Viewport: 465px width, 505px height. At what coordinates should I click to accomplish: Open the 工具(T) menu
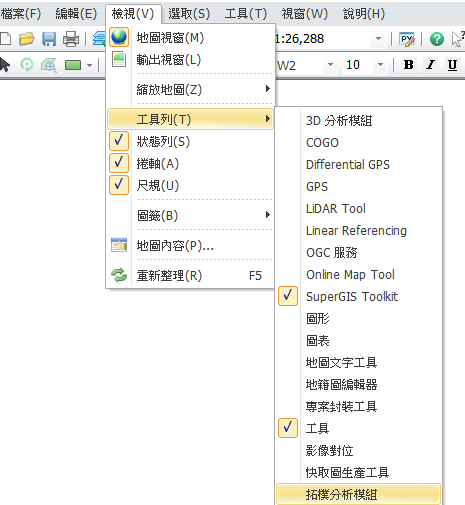(246, 14)
